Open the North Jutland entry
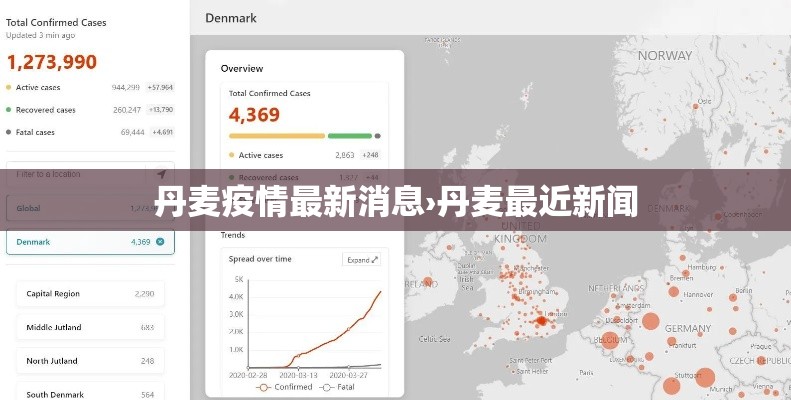The width and height of the screenshot is (791, 400). [90, 361]
